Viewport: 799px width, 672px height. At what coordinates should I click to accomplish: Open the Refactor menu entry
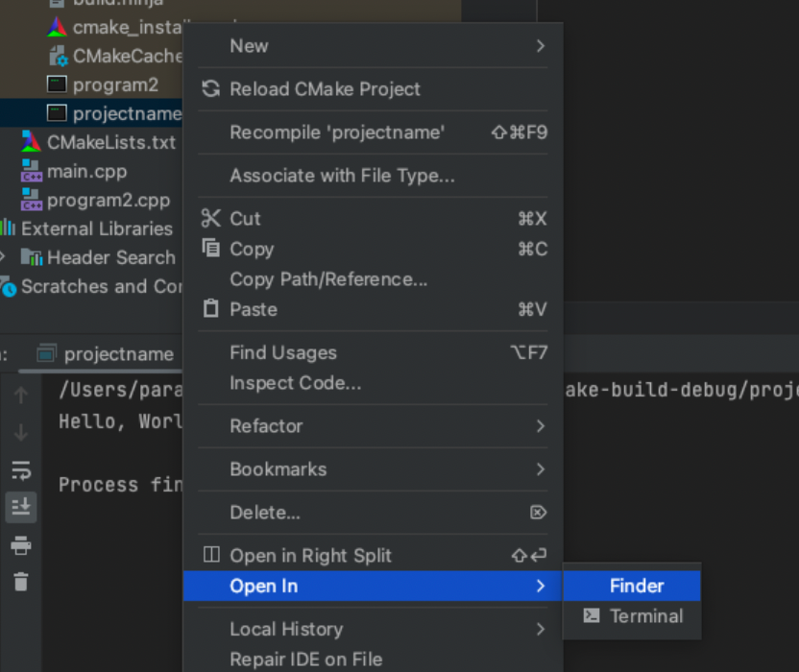coord(373,426)
